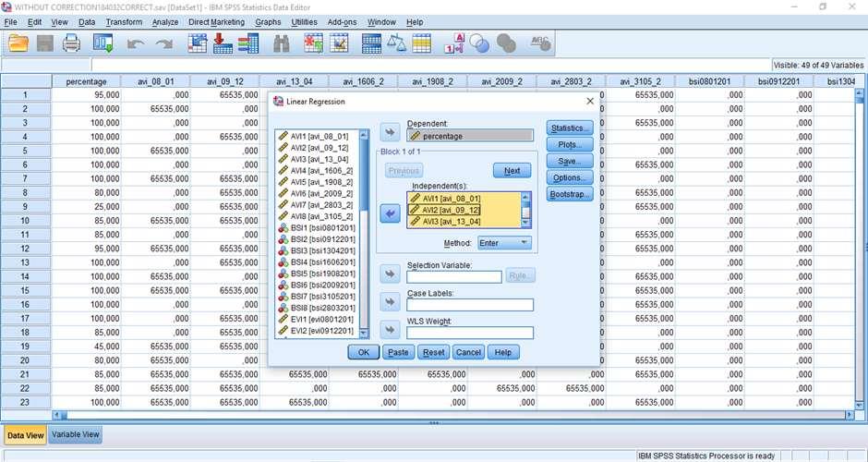Click the data editor horizontal scrollbar

[x=454, y=415]
